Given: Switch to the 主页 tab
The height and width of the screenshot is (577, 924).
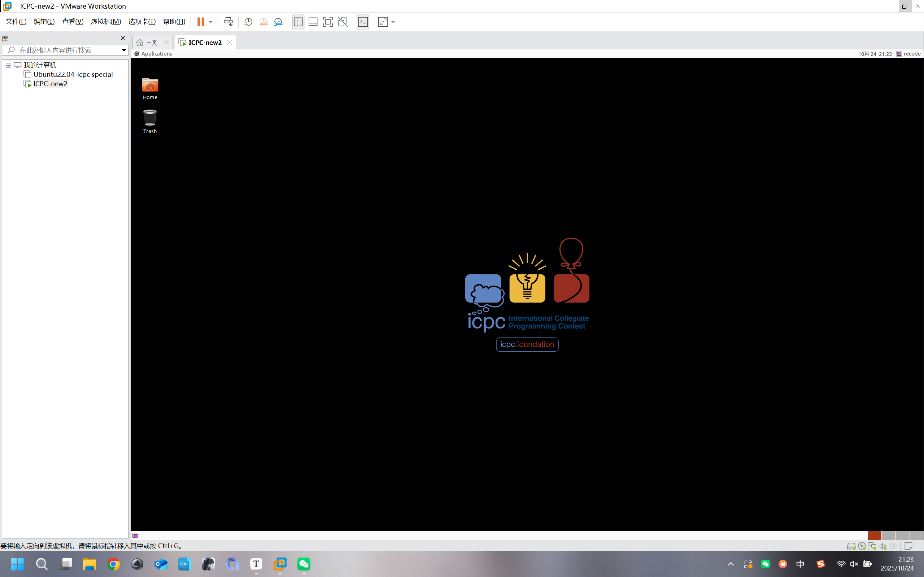Looking at the screenshot, I should (x=151, y=42).
